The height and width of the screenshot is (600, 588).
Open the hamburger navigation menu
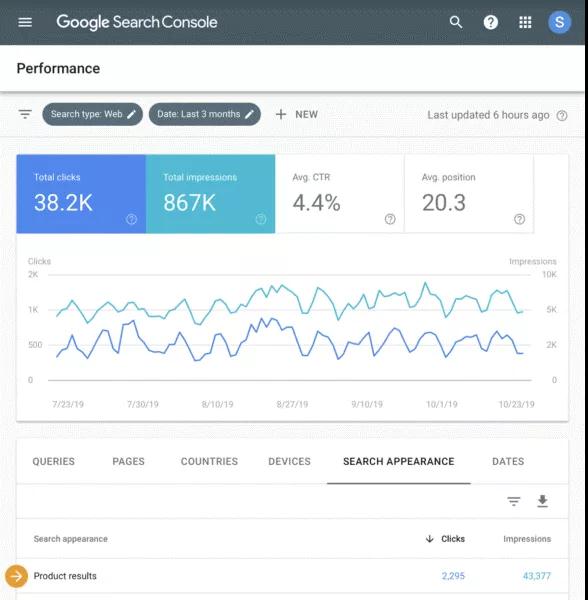25,22
